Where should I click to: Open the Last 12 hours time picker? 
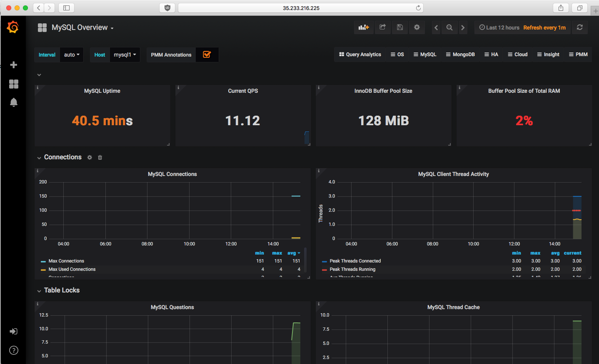point(499,27)
